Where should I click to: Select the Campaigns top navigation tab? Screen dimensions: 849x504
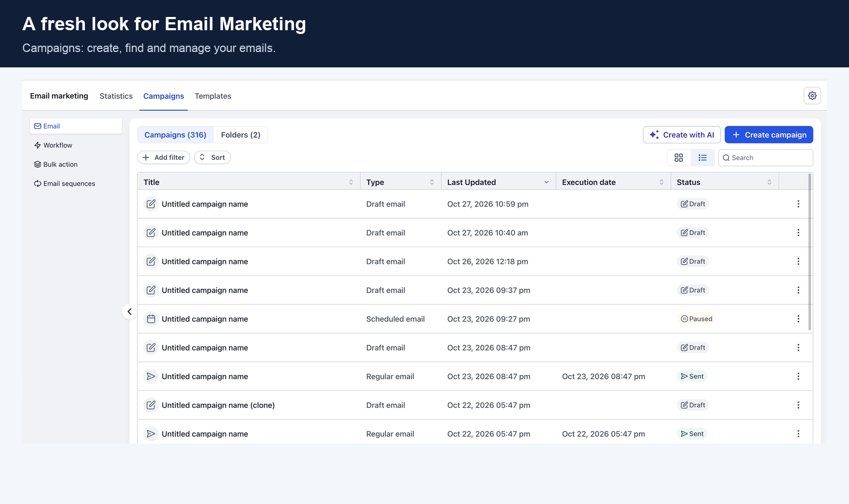click(163, 96)
